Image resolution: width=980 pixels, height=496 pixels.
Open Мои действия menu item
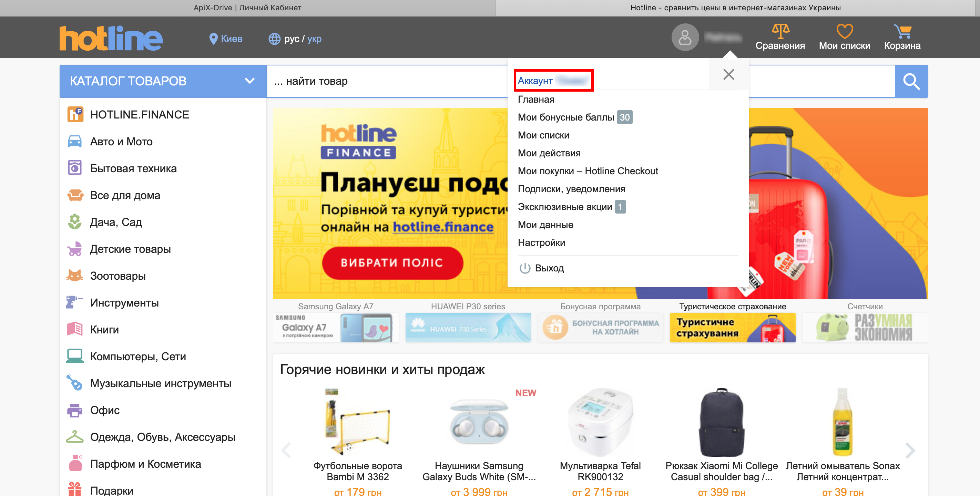pos(549,153)
